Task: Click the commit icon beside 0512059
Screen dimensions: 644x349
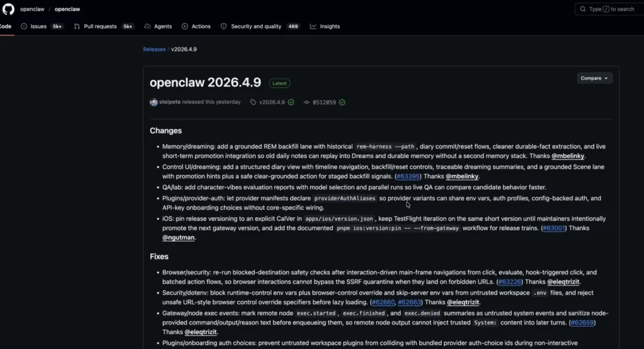Action: click(306, 103)
